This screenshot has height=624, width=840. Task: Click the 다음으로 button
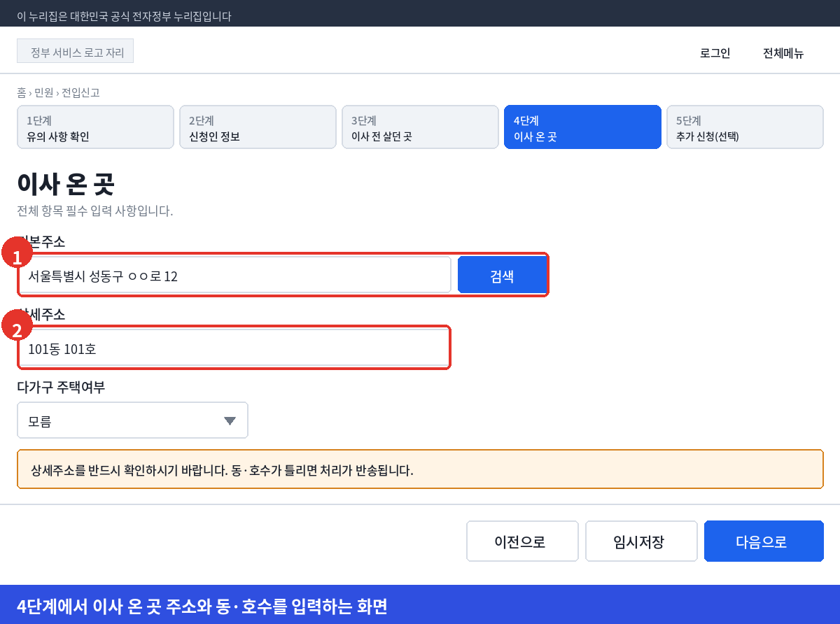coord(764,541)
